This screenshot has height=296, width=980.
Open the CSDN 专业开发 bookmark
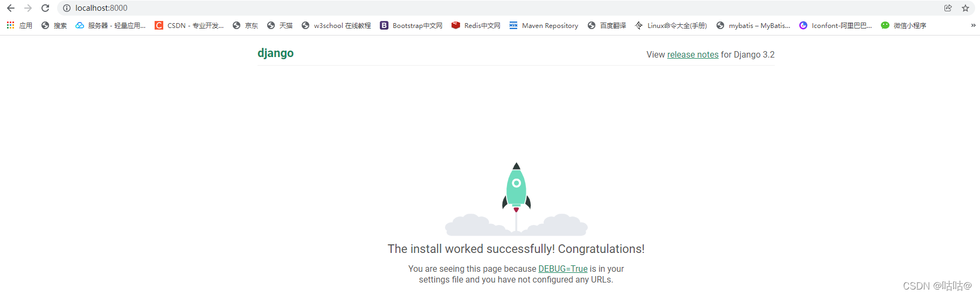(x=189, y=25)
